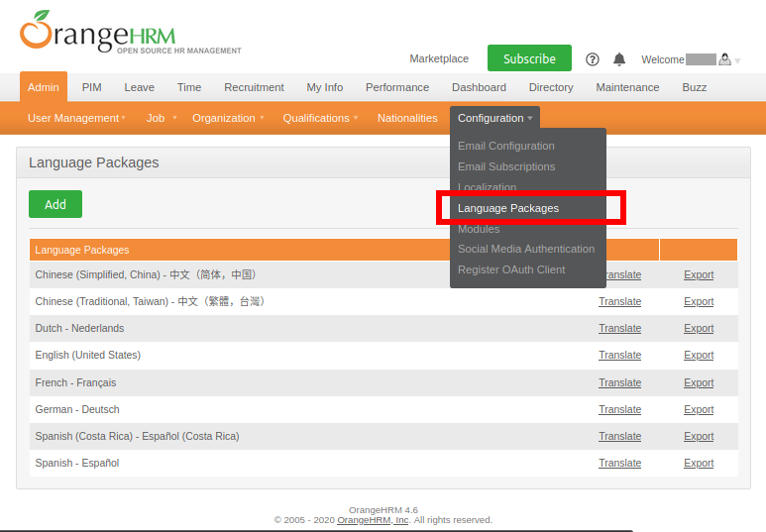Translate the Spanish - Español package
Viewport: 766px width, 532px height.
(620, 463)
